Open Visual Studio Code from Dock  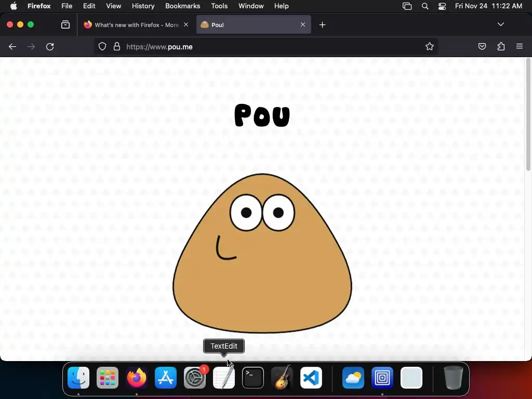pyautogui.click(x=311, y=378)
